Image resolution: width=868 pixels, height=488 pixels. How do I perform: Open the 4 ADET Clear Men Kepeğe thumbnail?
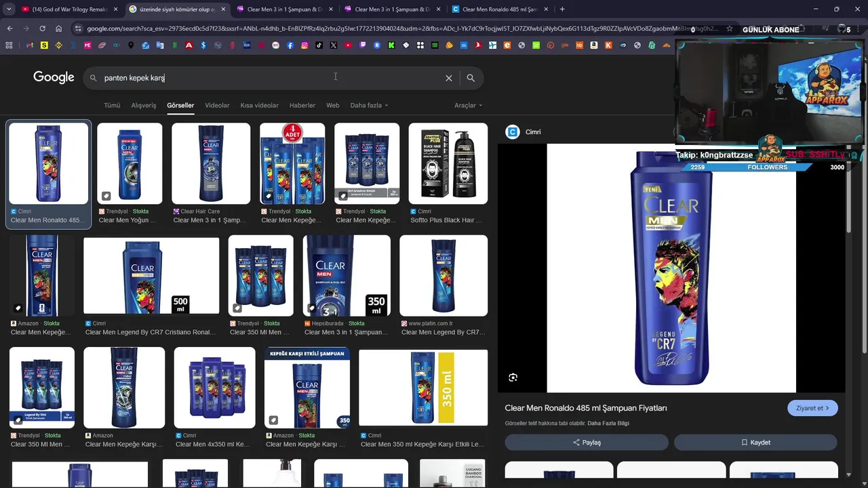(x=292, y=163)
